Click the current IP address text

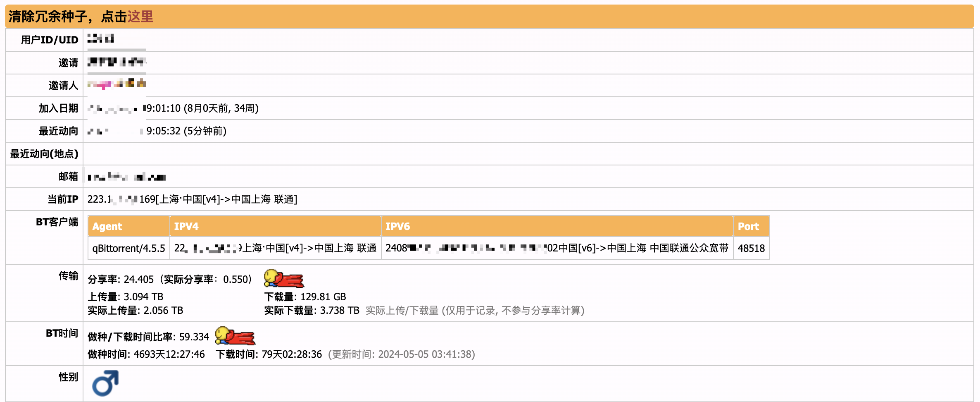pyautogui.click(x=192, y=199)
